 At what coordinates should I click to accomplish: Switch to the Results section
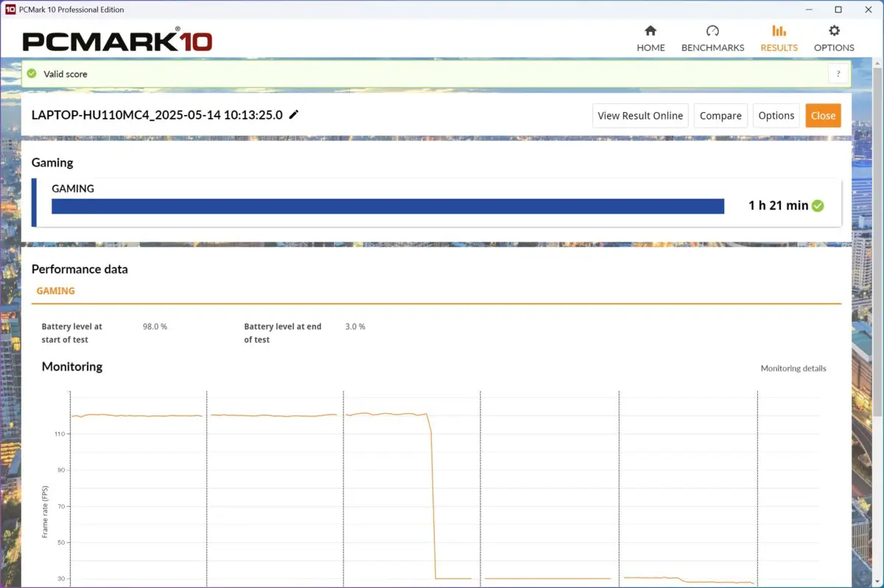[779, 38]
